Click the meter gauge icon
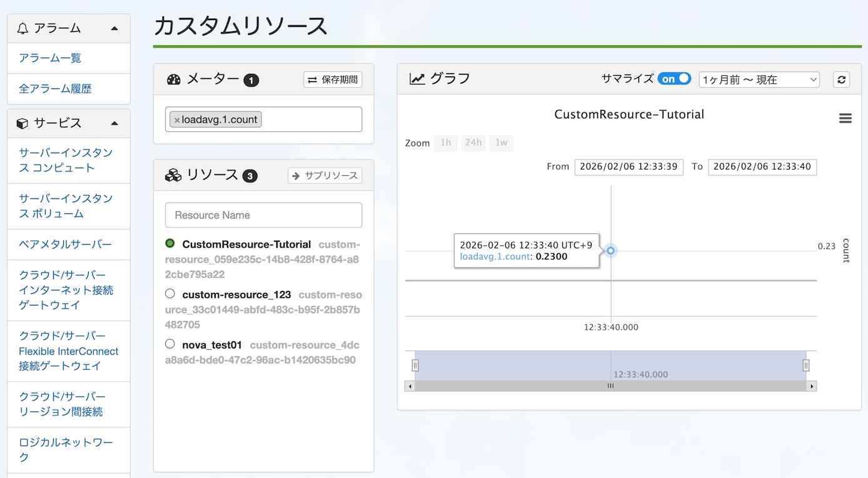The width and height of the screenshot is (868, 478). (174, 79)
